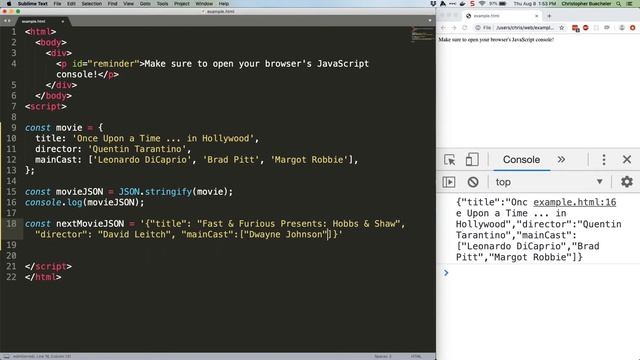Reload the page in Chrome
Image resolution: width=640 pixels, height=360 pixels.
464,28
